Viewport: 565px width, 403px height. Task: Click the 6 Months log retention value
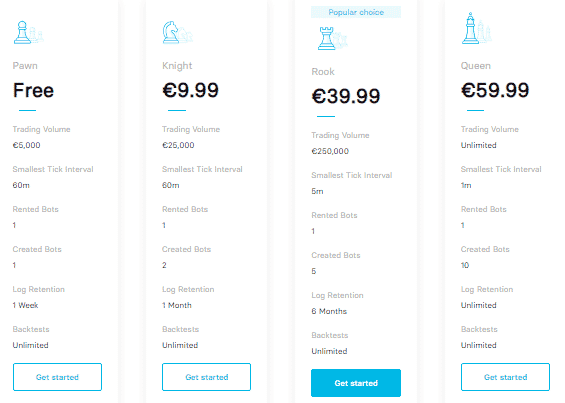tap(329, 311)
